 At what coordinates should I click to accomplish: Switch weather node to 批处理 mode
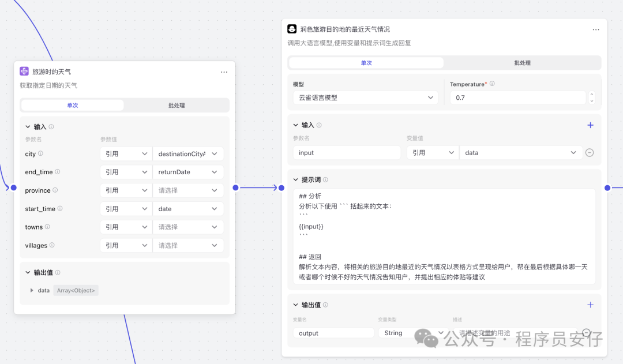pyautogui.click(x=177, y=106)
